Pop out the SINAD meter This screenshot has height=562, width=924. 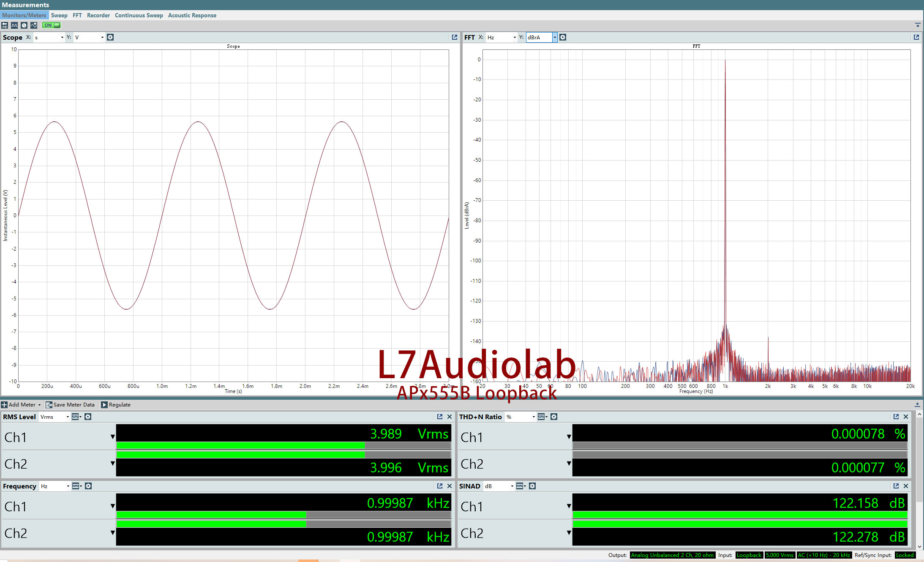click(896, 486)
